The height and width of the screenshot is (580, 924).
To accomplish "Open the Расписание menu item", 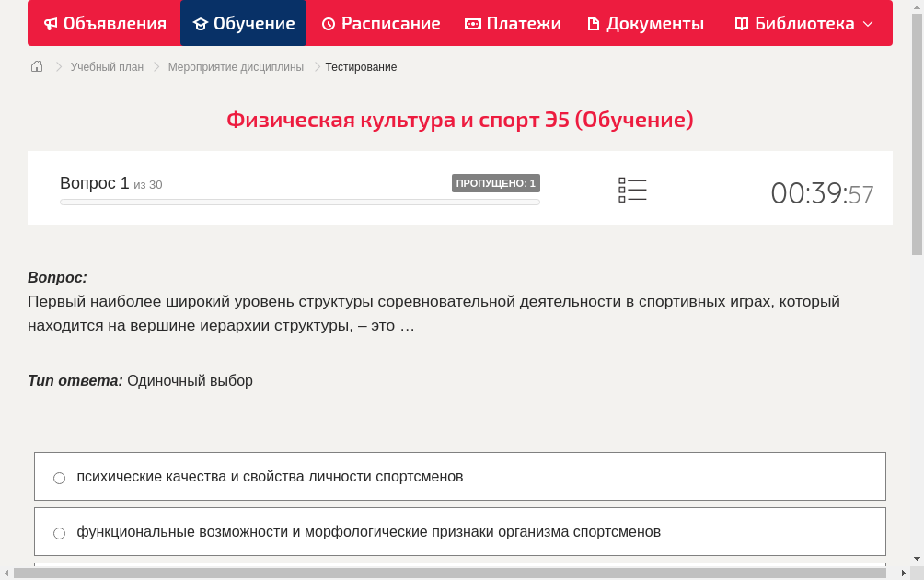I will [x=380, y=23].
